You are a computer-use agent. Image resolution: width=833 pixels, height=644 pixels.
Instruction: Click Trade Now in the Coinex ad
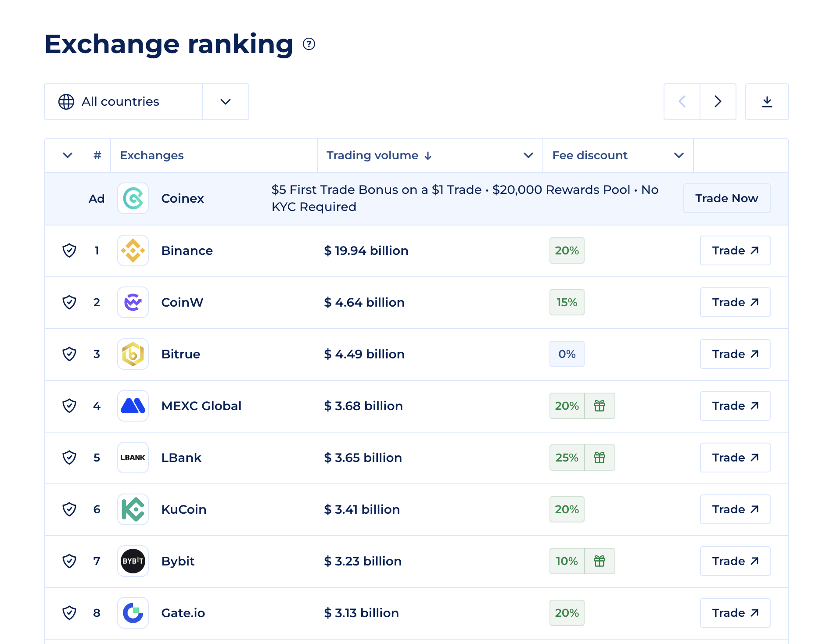pos(727,198)
